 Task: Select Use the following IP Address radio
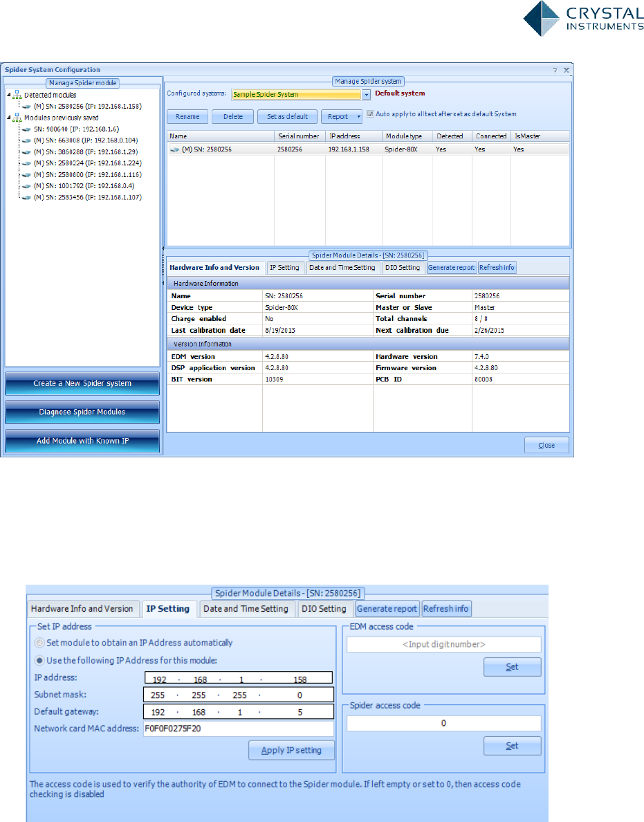(39, 661)
